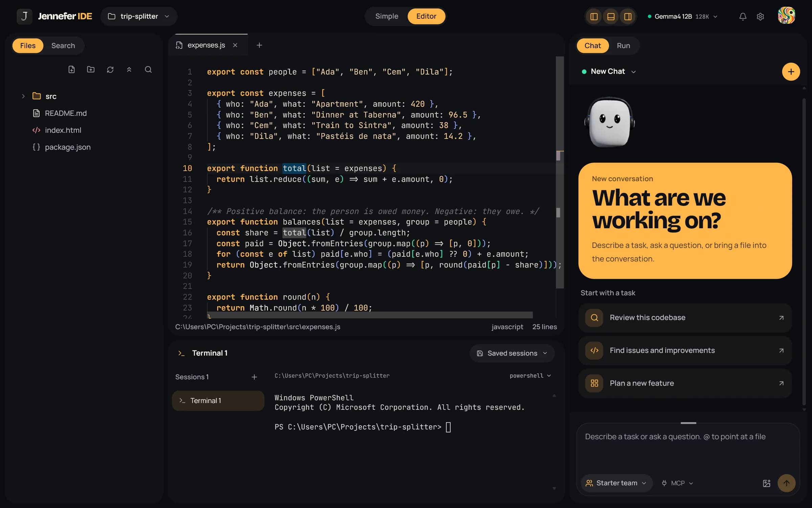The width and height of the screenshot is (812, 508).
Task: Open the powershell shell selector
Action: [530, 376]
